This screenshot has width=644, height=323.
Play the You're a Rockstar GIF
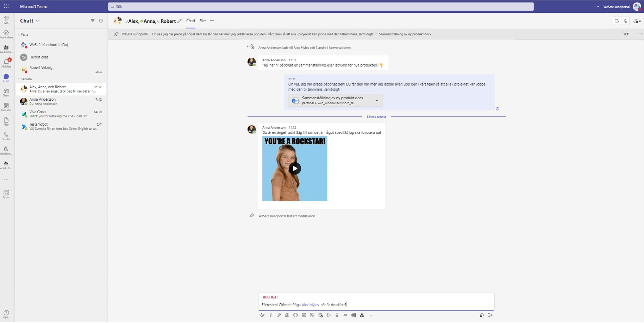click(x=295, y=169)
